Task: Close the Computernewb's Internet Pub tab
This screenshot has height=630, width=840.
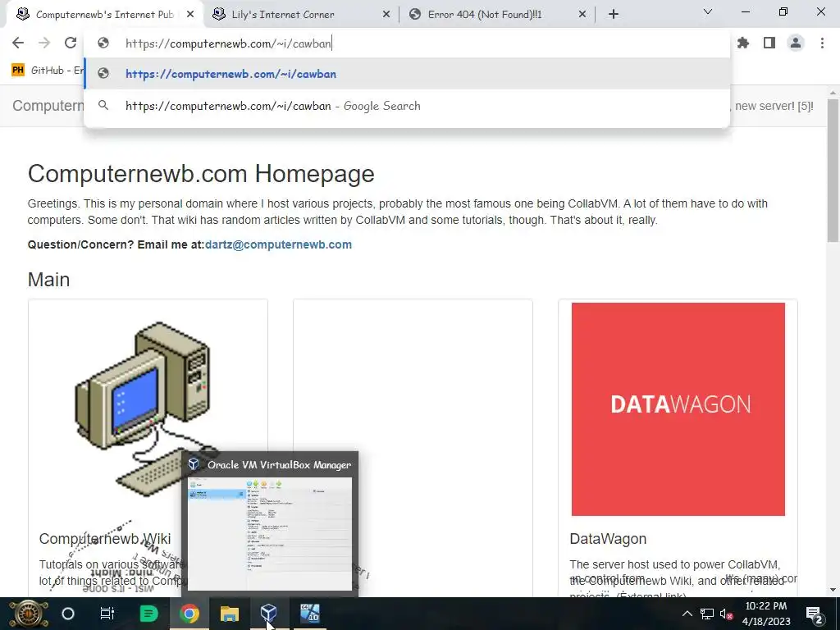Action: pyautogui.click(x=190, y=15)
